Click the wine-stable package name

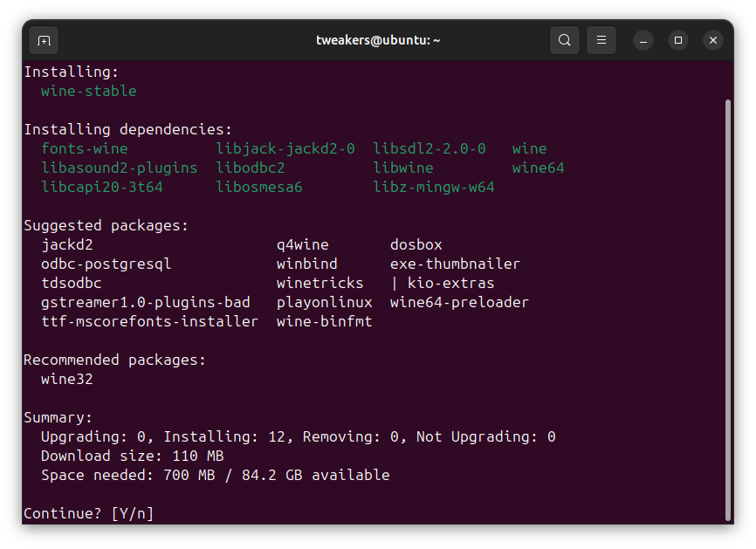tap(88, 91)
